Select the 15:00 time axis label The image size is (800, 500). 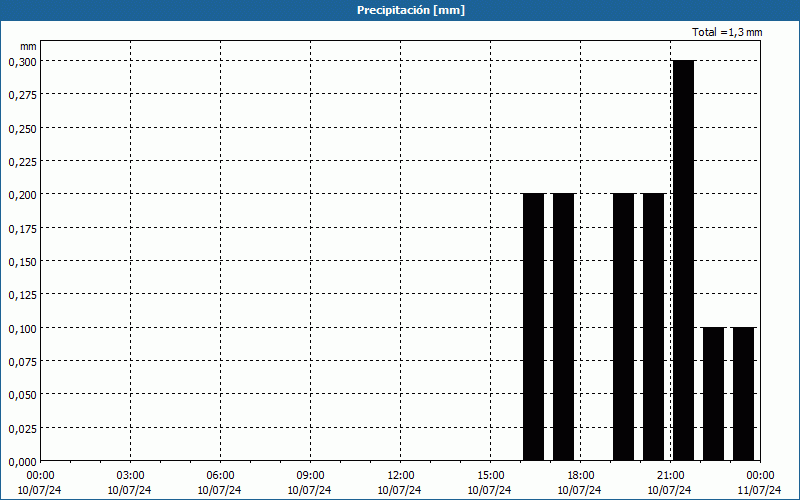490,476
